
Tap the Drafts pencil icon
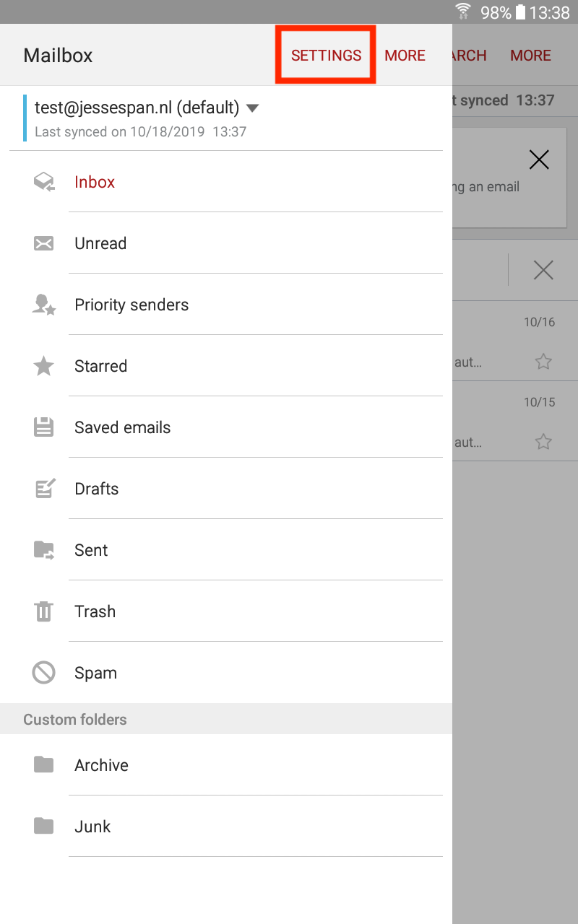click(x=44, y=489)
